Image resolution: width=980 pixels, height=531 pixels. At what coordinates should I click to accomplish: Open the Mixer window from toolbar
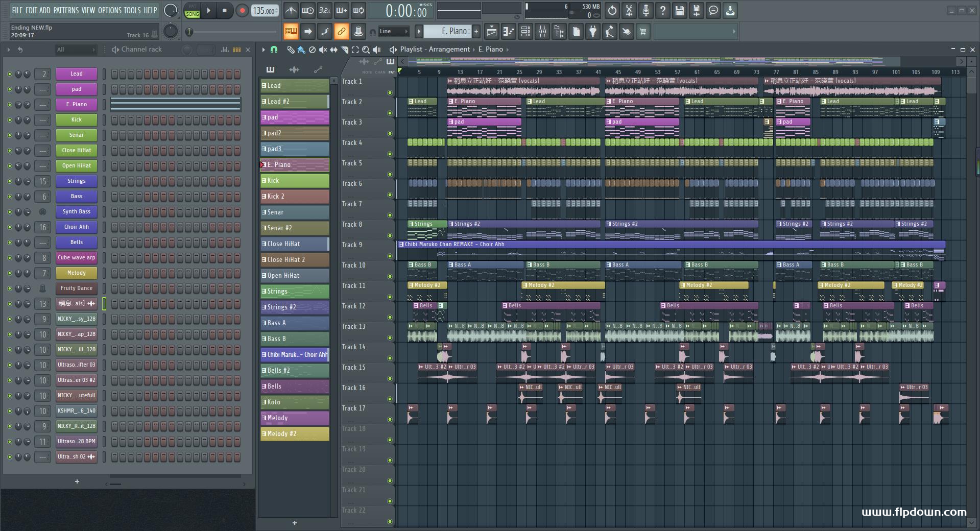point(542,32)
